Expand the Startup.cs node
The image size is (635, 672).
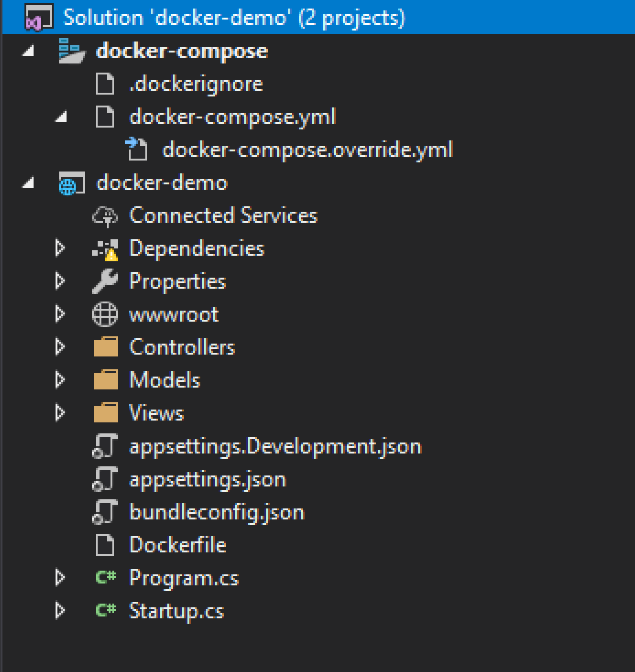click(59, 610)
